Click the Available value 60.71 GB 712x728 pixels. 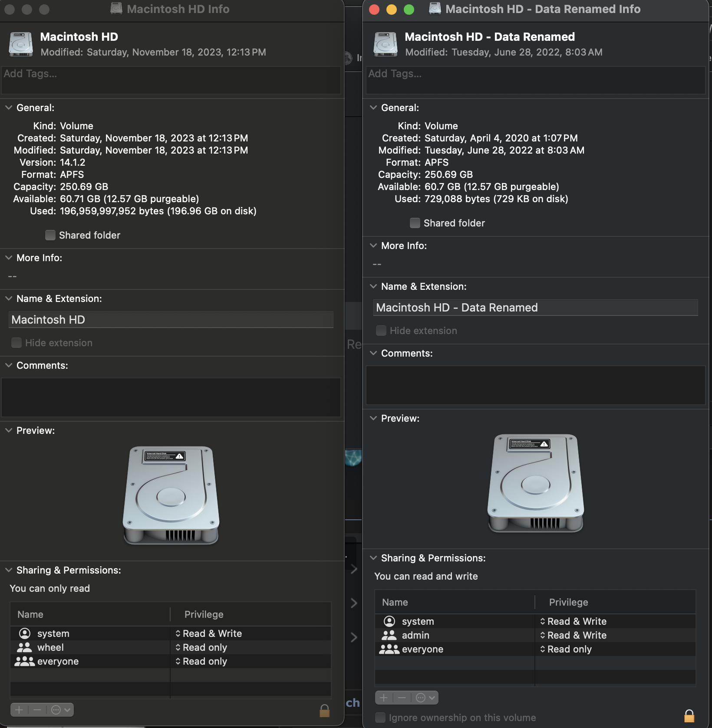(x=129, y=199)
